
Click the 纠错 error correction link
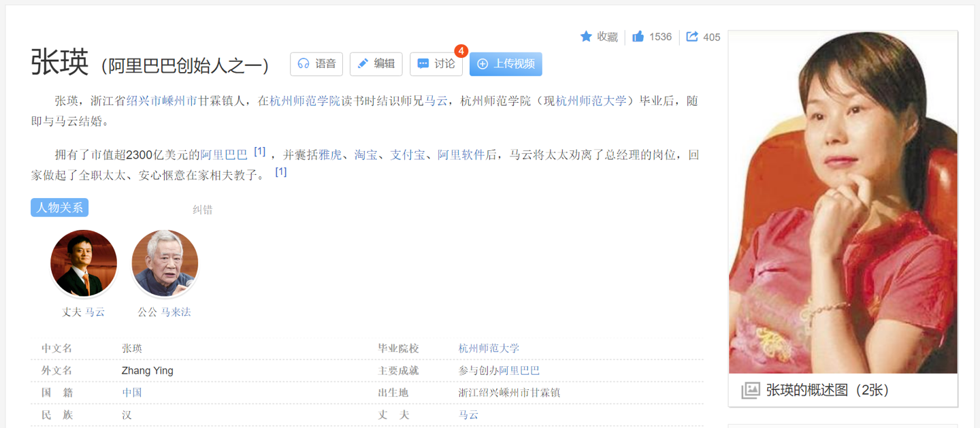coord(202,210)
